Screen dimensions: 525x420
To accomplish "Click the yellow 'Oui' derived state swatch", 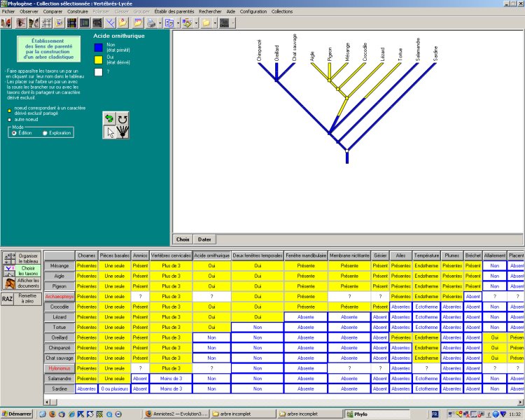I will tap(99, 59).
